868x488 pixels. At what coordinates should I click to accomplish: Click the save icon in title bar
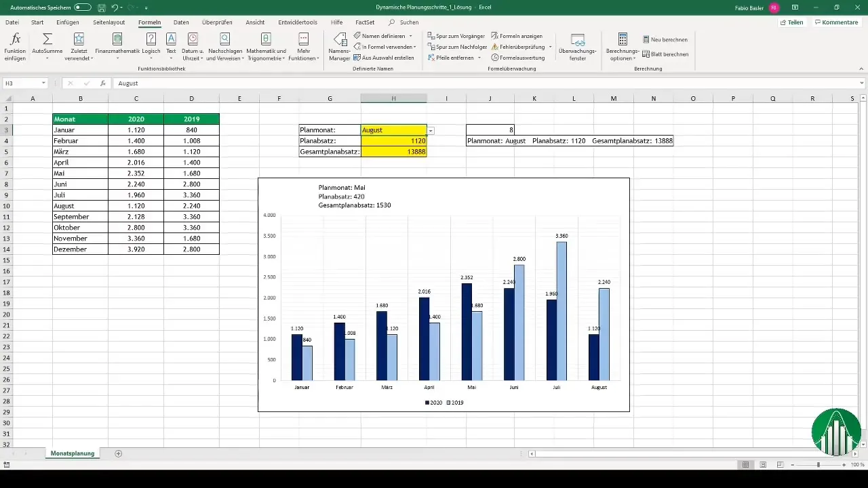coord(101,7)
